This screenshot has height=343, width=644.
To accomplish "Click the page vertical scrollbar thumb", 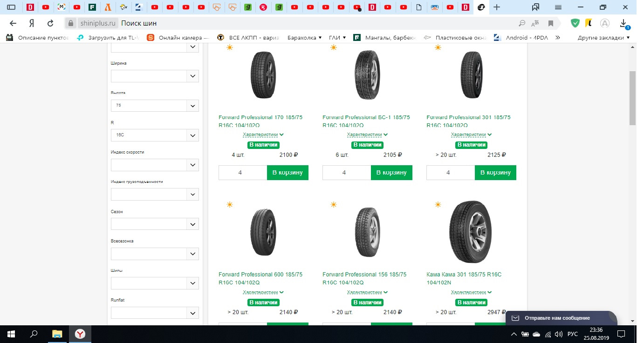I will [x=632, y=98].
